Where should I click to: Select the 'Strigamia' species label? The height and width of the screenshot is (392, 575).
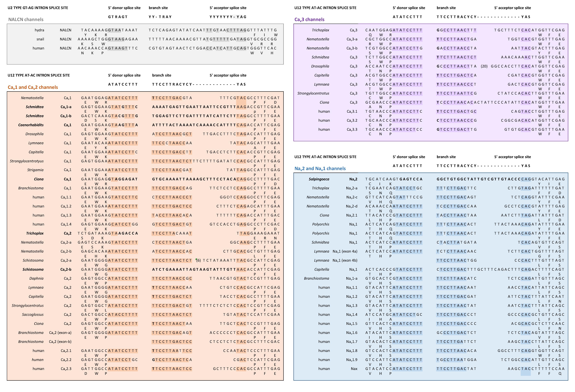pos(35,170)
